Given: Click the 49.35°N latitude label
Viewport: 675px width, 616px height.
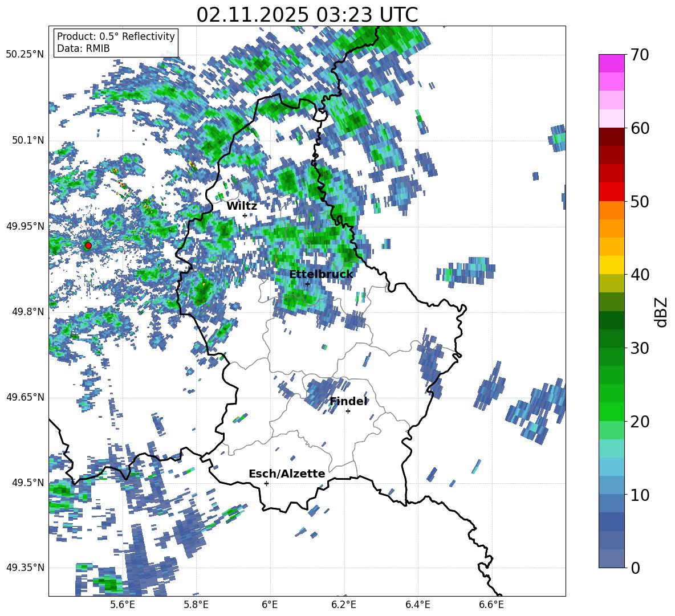Looking at the screenshot, I should (x=25, y=568).
